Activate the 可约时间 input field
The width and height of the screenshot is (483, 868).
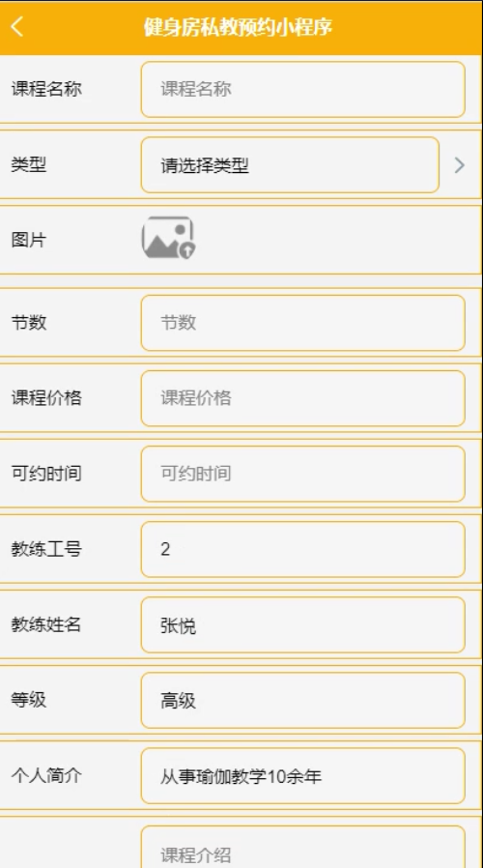point(302,474)
